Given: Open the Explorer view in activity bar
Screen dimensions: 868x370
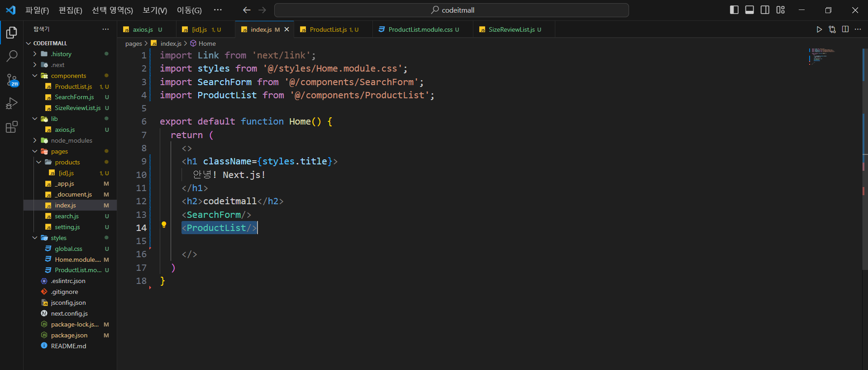Looking at the screenshot, I should pyautogui.click(x=12, y=33).
